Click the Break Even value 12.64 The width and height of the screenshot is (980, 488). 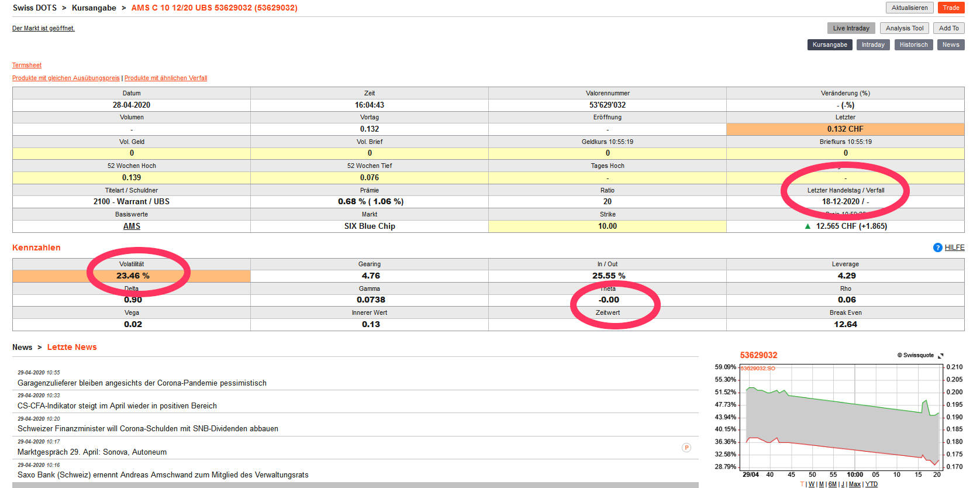(846, 324)
